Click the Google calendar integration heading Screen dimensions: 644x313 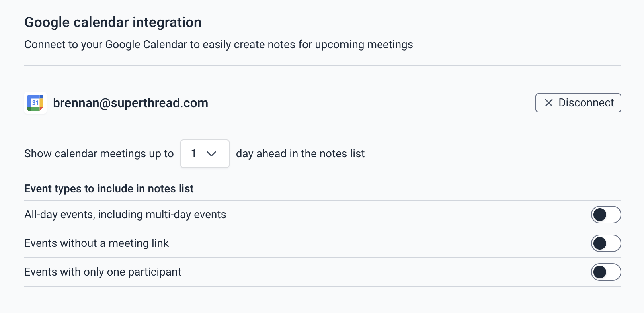pyautogui.click(x=113, y=22)
